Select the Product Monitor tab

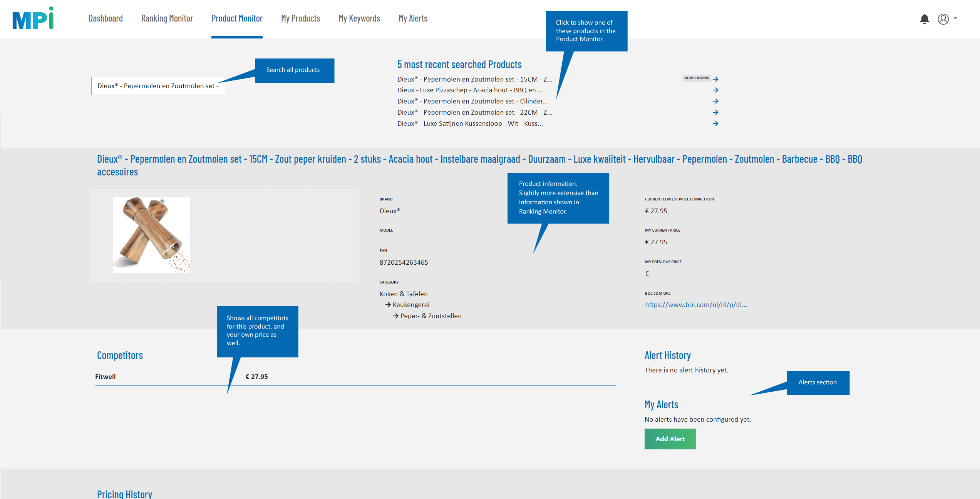coord(237,18)
